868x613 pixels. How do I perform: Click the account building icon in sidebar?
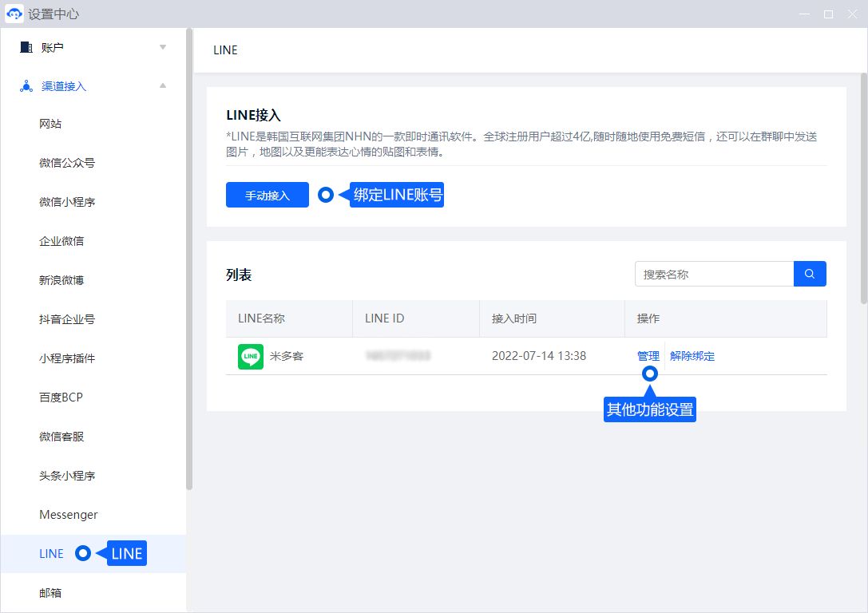(x=26, y=47)
